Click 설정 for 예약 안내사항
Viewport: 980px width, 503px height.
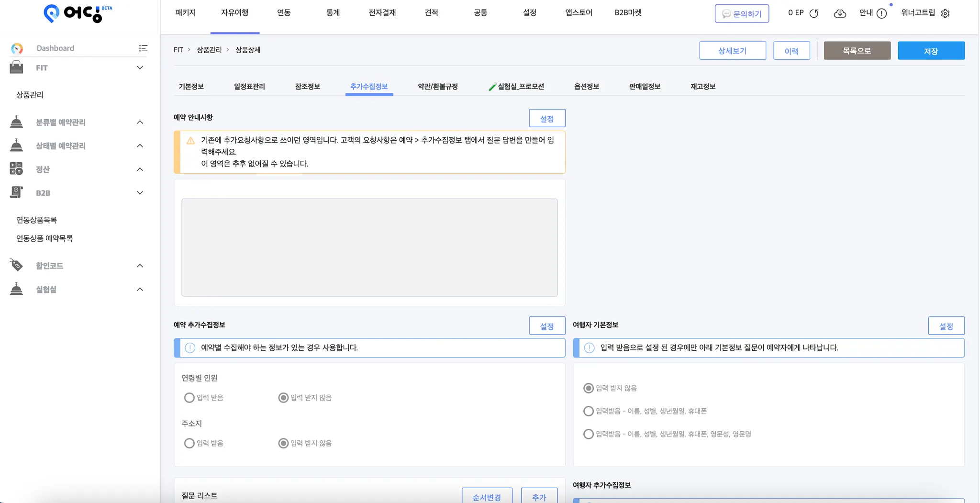pos(547,119)
